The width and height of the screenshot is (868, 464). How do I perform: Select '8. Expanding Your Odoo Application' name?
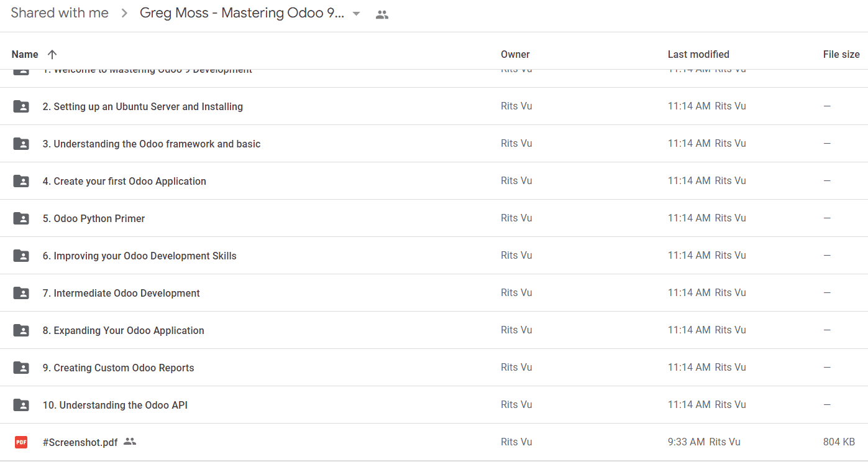pyautogui.click(x=123, y=330)
